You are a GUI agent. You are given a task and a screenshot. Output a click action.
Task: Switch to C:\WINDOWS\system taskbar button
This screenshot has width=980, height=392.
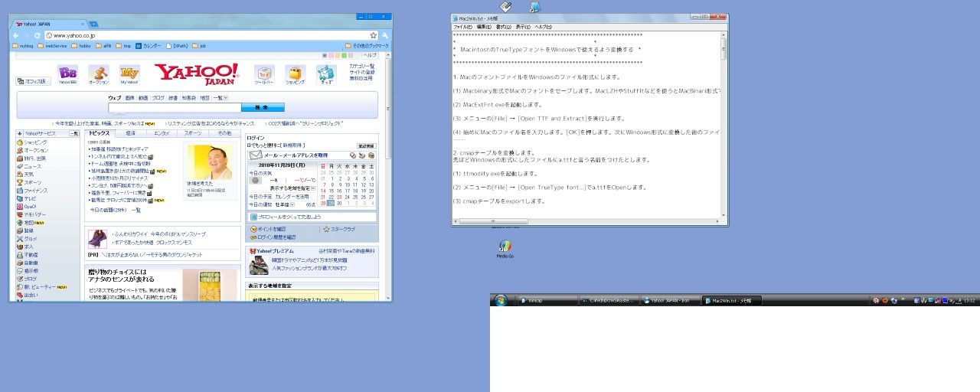608,301
